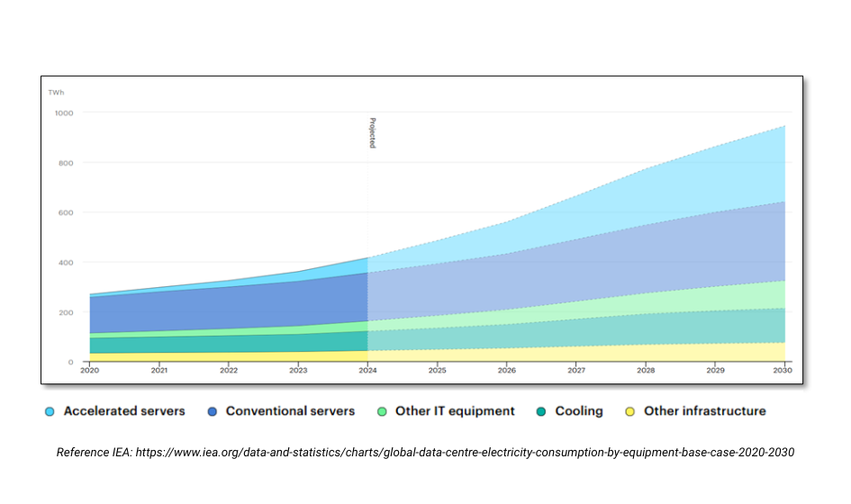This screenshot has height=504, width=851.
Task: Click the vertical Projected marker label
Action: click(x=372, y=133)
